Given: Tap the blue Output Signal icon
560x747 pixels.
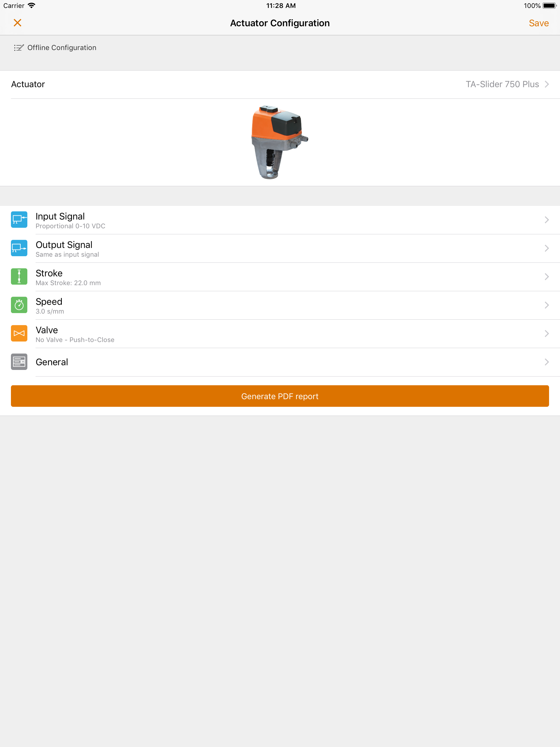Looking at the screenshot, I should coord(19,248).
